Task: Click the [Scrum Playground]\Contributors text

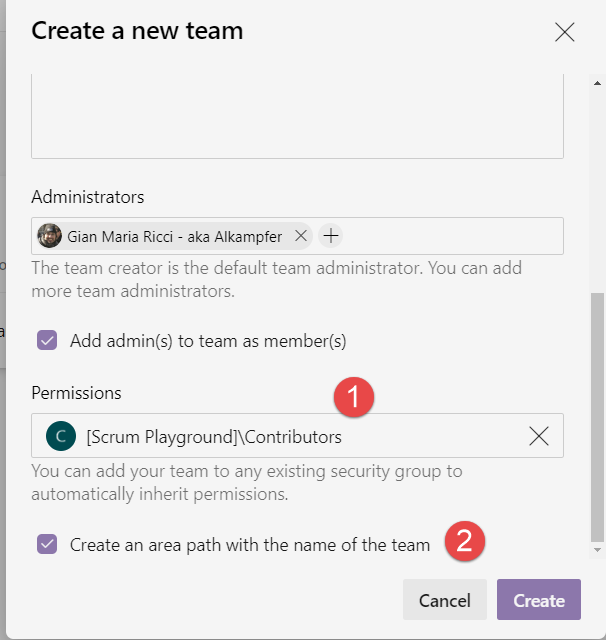Action: pyautogui.click(x=214, y=437)
